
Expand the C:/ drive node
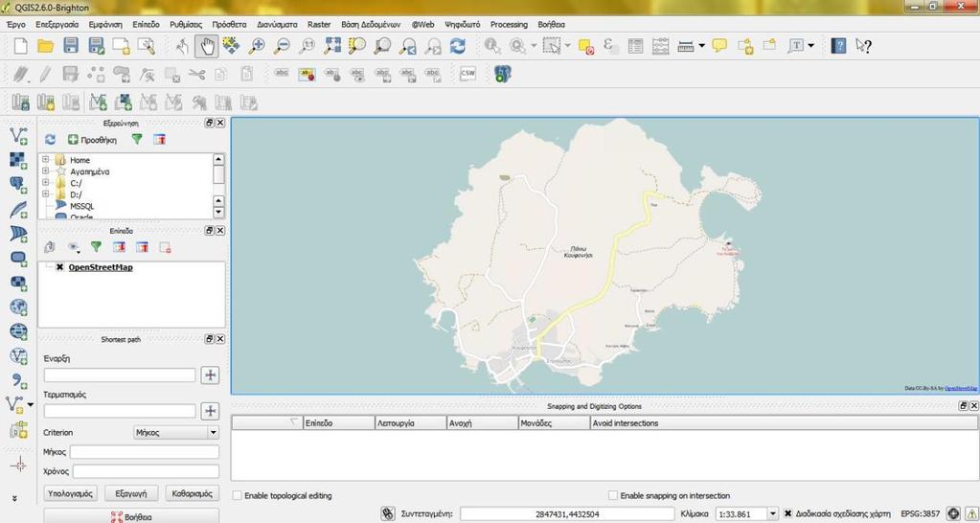[x=46, y=183]
